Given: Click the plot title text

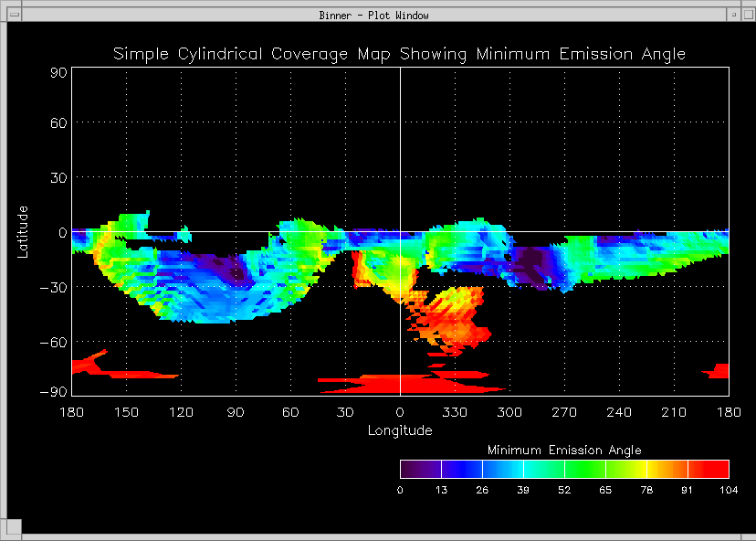Looking at the screenshot, I should (399, 54).
